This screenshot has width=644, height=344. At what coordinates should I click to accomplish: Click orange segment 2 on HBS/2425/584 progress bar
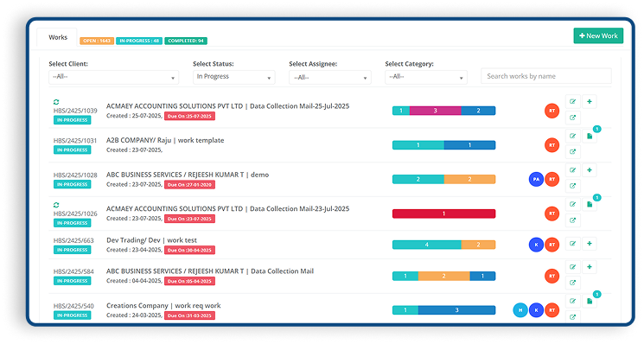tap(444, 276)
